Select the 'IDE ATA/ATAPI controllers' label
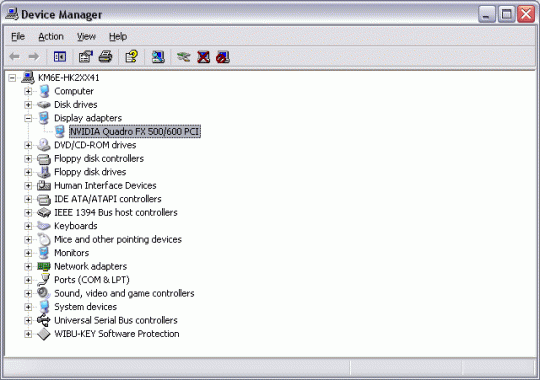The width and height of the screenshot is (540, 380). tap(108, 199)
